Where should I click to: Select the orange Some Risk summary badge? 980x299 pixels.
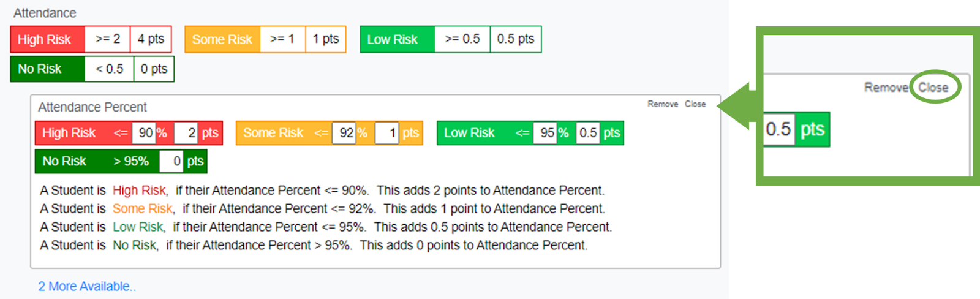[x=222, y=39]
